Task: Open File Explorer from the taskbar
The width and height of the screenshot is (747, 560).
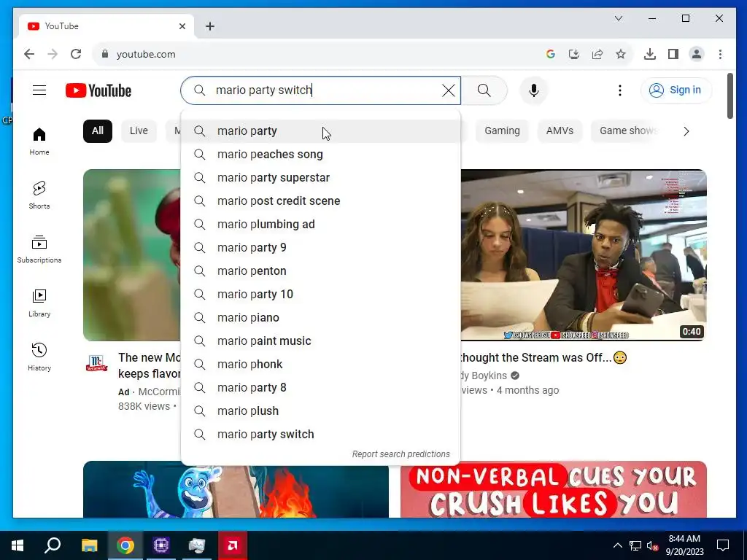Action: pos(89,545)
